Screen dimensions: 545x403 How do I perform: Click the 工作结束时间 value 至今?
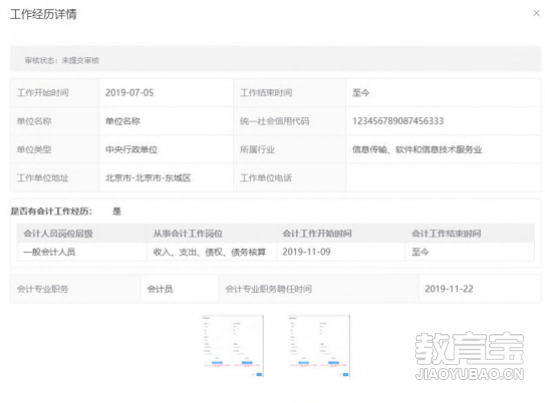361,93
